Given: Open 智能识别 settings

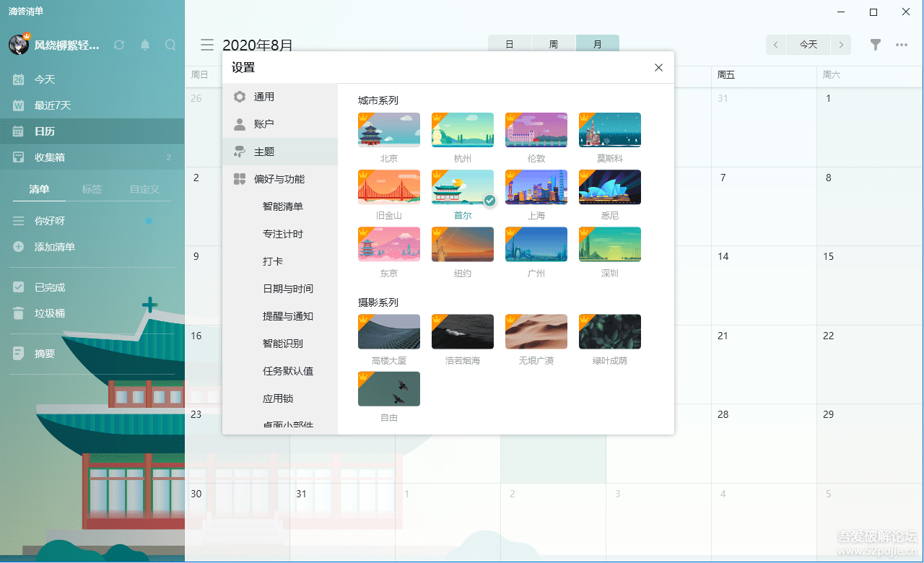Looking at the screenshot, I should (280, 344).
